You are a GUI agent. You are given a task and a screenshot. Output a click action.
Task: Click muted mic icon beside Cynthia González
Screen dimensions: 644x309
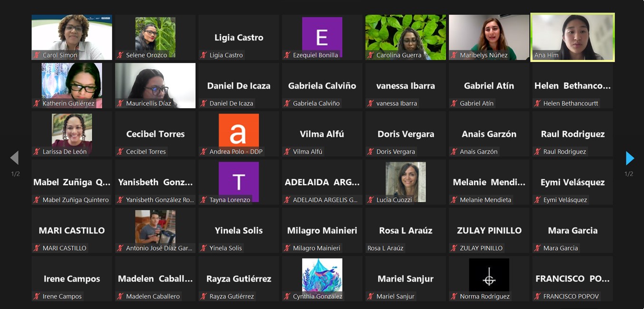click(287, 296)
